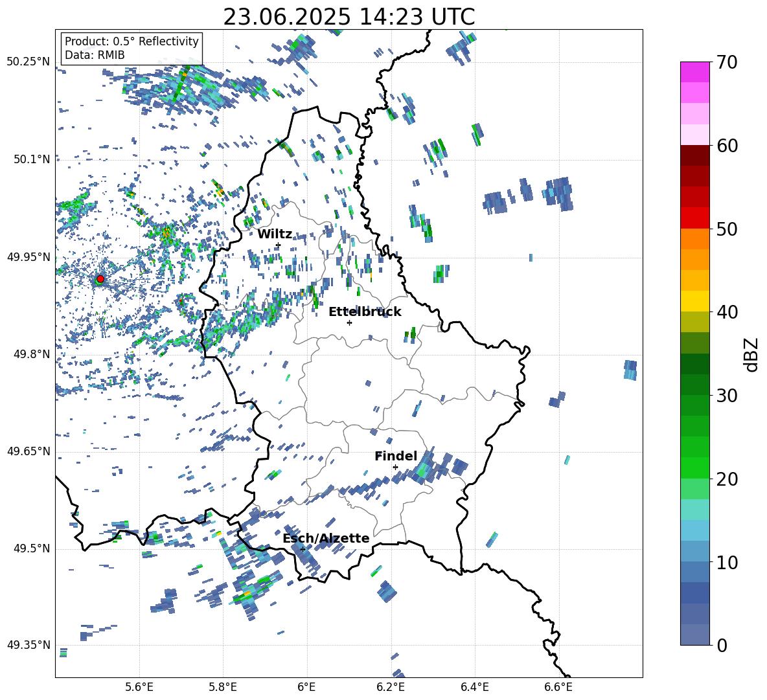The height and width of the screenshot is (700, 767).
Task: Click the Findel cross marker
Action: click(395, 468)
